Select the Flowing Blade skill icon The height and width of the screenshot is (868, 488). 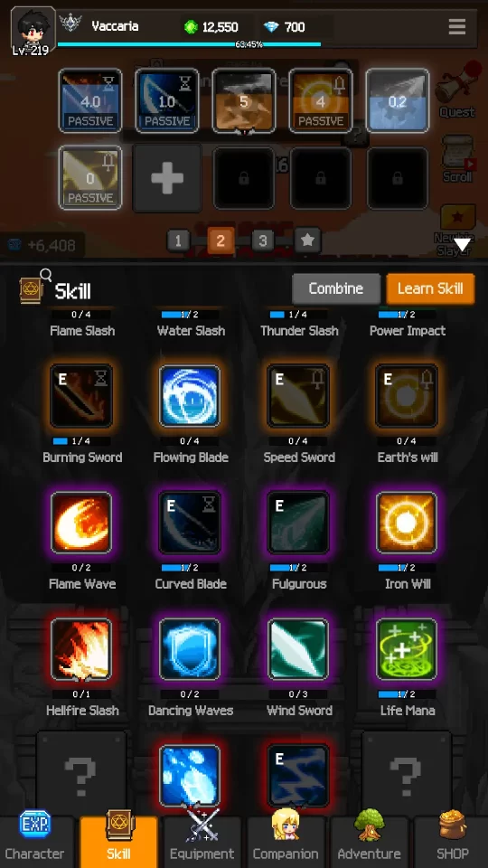click(x=190, y=396)
